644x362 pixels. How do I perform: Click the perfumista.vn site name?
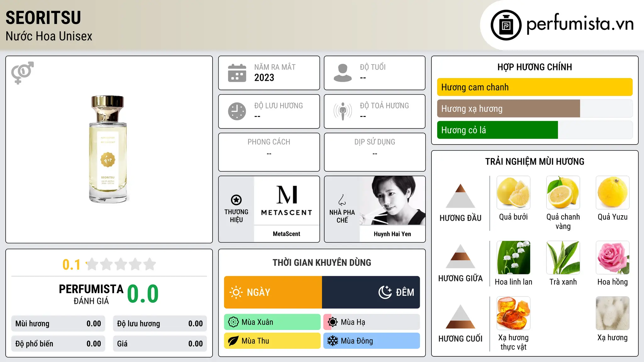pos(580,24)
